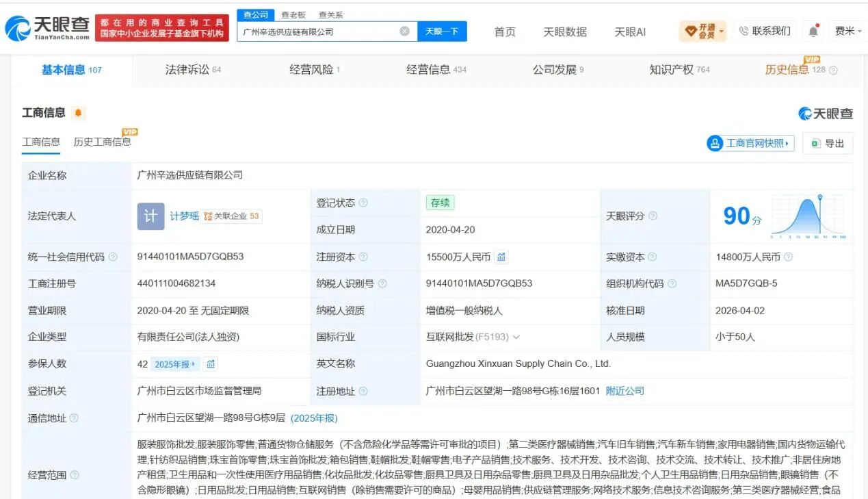Select the founding date 2020-04-20
Screen dimensions: 868x499
point(450,230)
